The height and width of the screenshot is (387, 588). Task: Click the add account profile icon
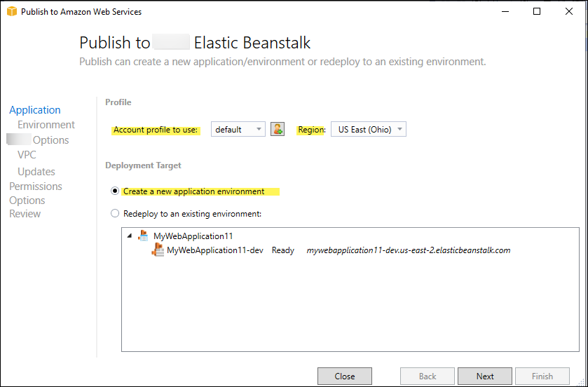[278, 129]
